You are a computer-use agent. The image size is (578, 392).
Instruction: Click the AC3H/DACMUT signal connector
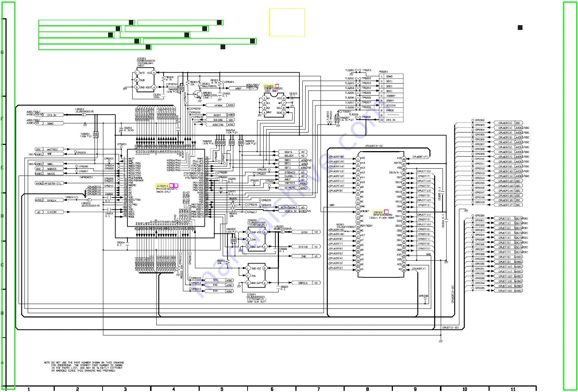coord(293,207)
